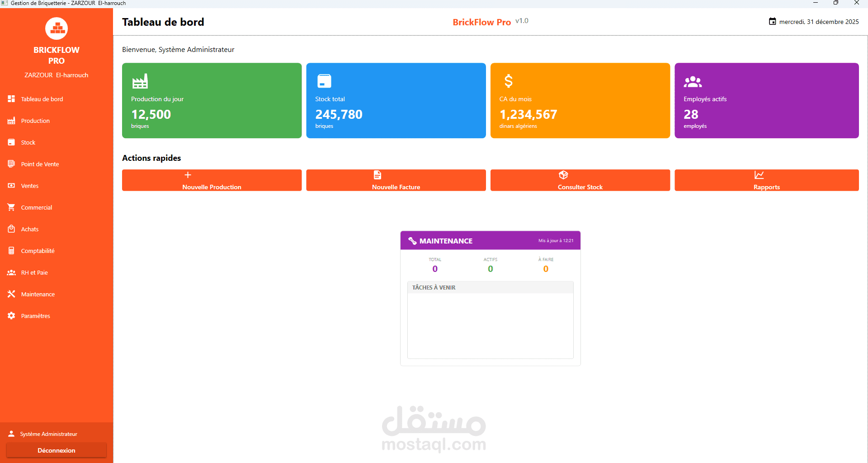Viewport: 868px width, 463px height.
Task: Restore down the application window
Action: pyautogui.click(x=836, y=3)
